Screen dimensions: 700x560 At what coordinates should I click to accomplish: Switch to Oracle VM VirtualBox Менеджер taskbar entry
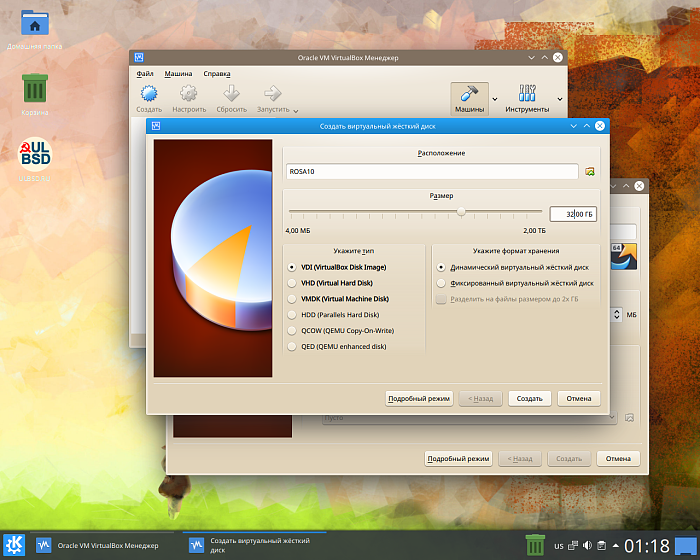tap(102, 545)
